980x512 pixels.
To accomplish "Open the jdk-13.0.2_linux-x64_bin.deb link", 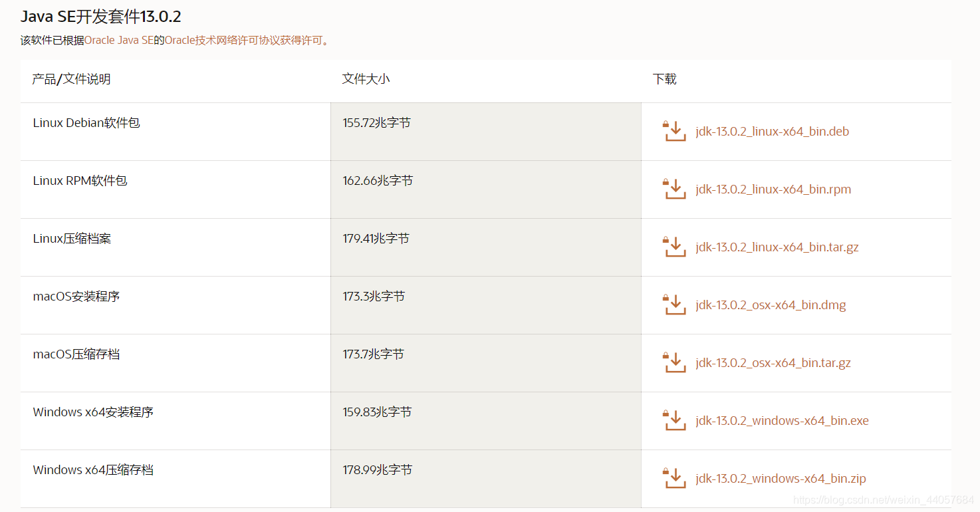I will [x=773, y=132].
